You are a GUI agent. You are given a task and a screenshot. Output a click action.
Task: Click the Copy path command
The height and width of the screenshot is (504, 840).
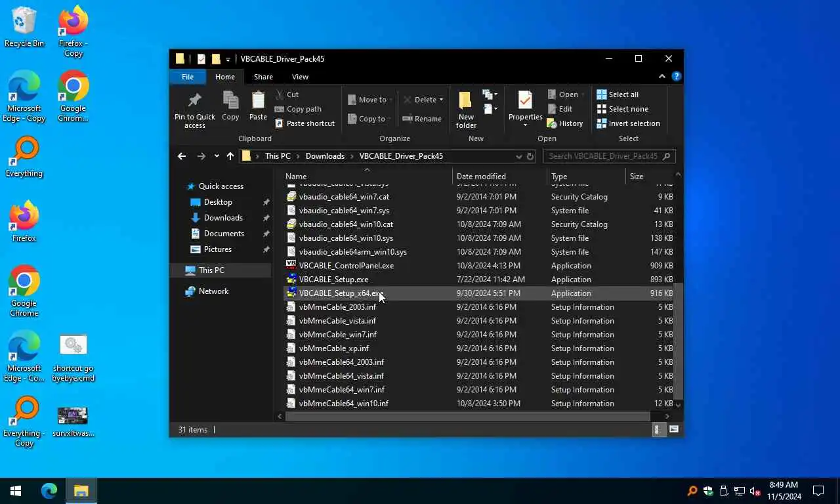pyautogui.click(x=298, y=109)
